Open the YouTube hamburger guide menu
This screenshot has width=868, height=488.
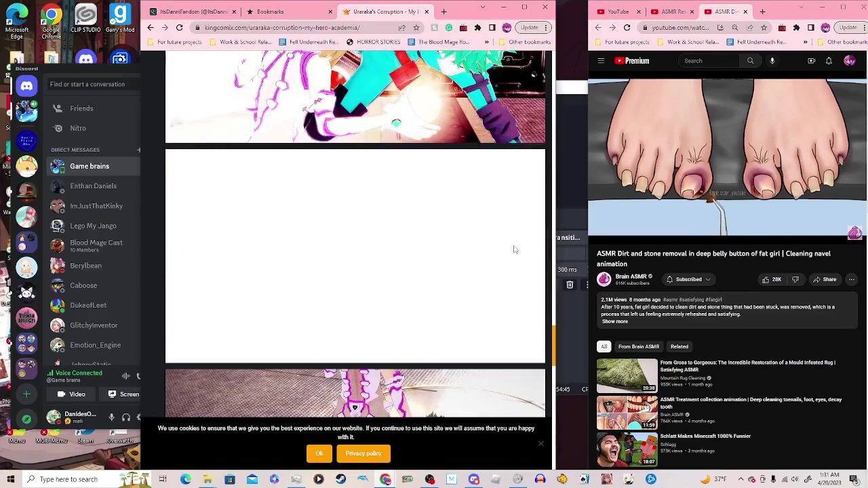coord(601,61)
